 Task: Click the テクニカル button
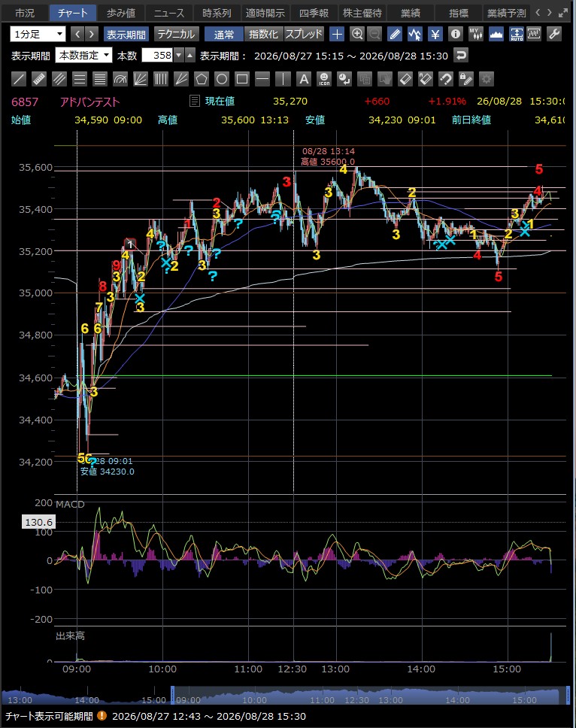(x=176, y=35)
